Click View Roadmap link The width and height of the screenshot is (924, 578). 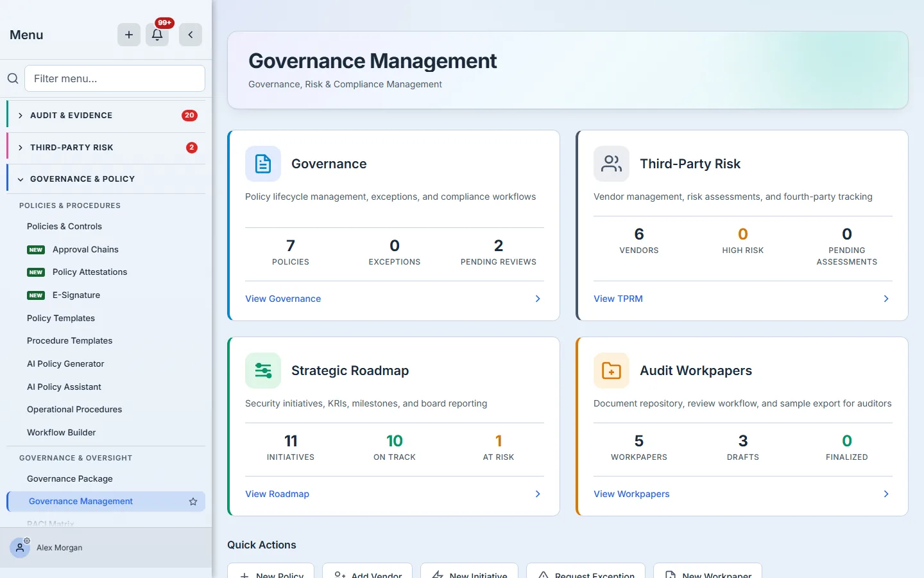(x=277, y=494)
